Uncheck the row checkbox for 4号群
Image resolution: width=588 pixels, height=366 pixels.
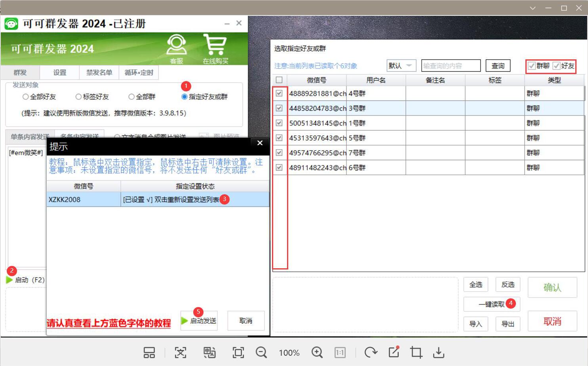click(x=279, y=93)
